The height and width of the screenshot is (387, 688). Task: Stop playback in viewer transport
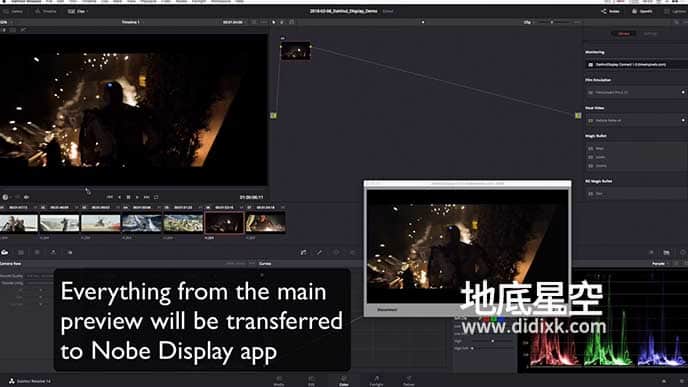(128, 197)
